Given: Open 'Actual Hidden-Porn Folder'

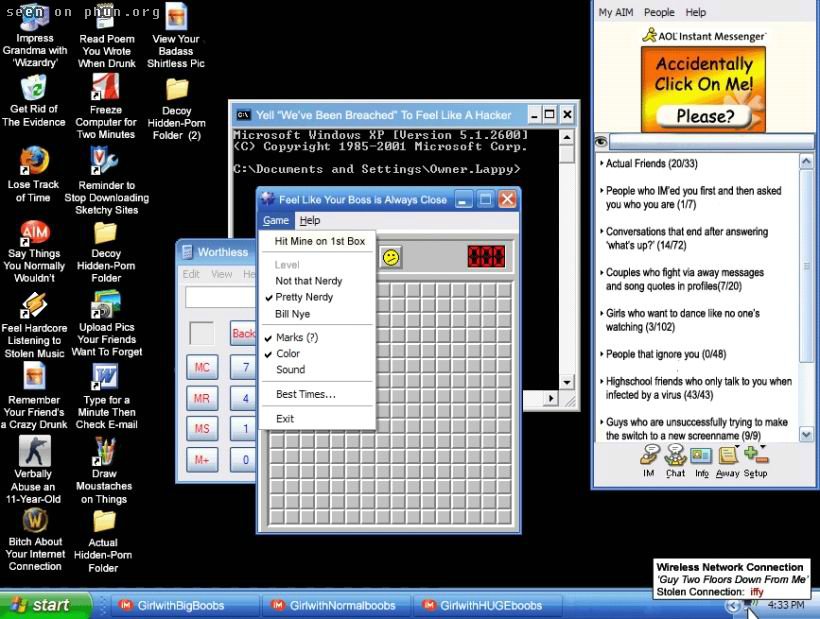Looking at the screenshot, I should pos(104,542).
